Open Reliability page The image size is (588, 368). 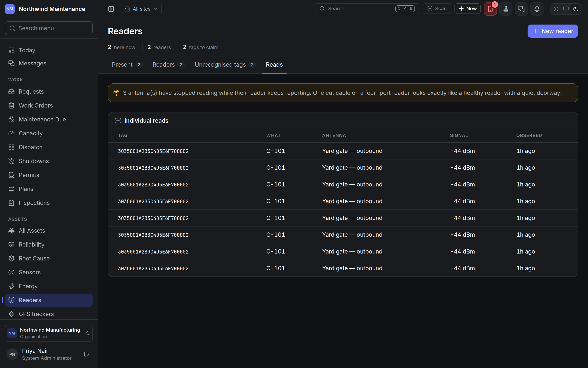pyautogui.click(x=49, y=245)
